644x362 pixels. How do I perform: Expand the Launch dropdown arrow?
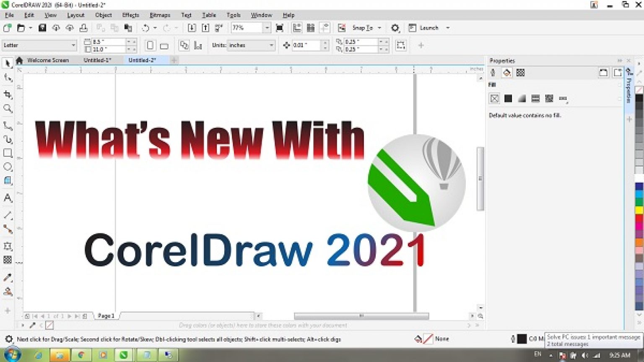pos(448,28)
